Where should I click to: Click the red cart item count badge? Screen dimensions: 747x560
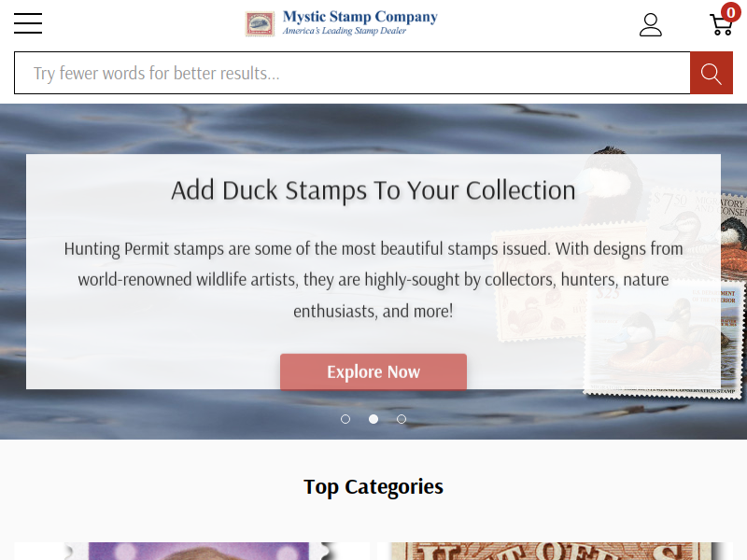730,12
